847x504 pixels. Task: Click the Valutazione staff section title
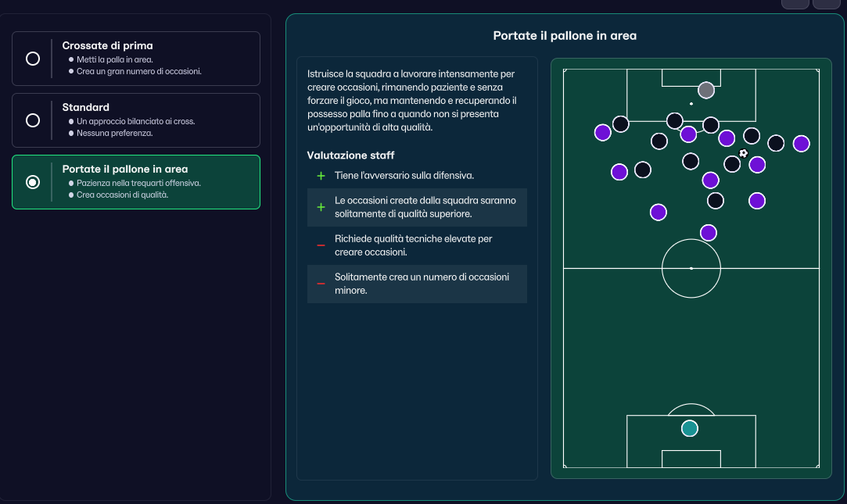350,155
